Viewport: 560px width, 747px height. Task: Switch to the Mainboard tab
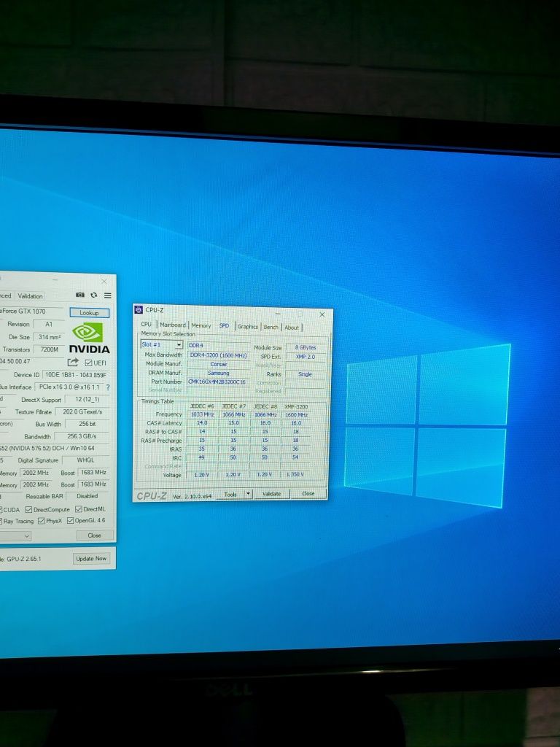click(172, 325)
